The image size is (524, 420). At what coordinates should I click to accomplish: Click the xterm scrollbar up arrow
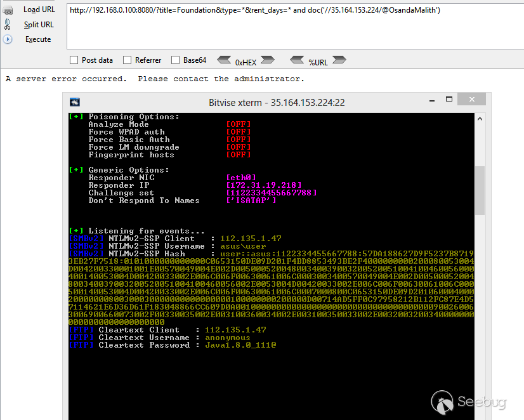[x=480, y=119]
